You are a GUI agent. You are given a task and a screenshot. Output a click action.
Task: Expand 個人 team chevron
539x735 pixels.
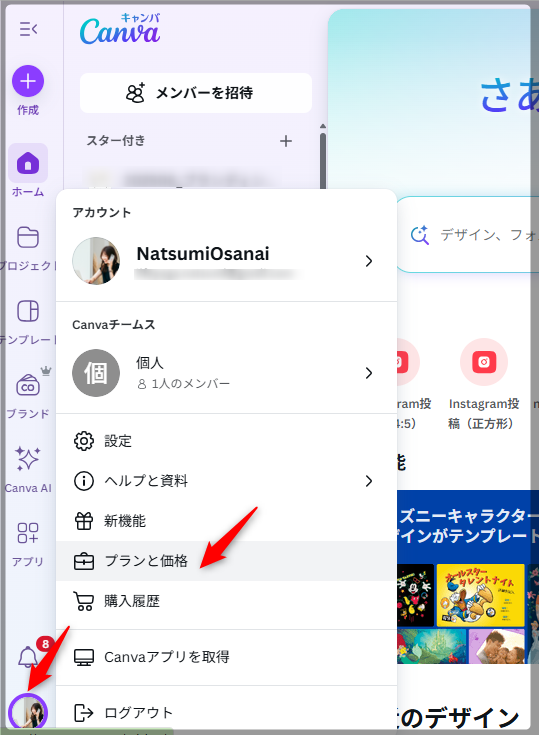(369, 373)
